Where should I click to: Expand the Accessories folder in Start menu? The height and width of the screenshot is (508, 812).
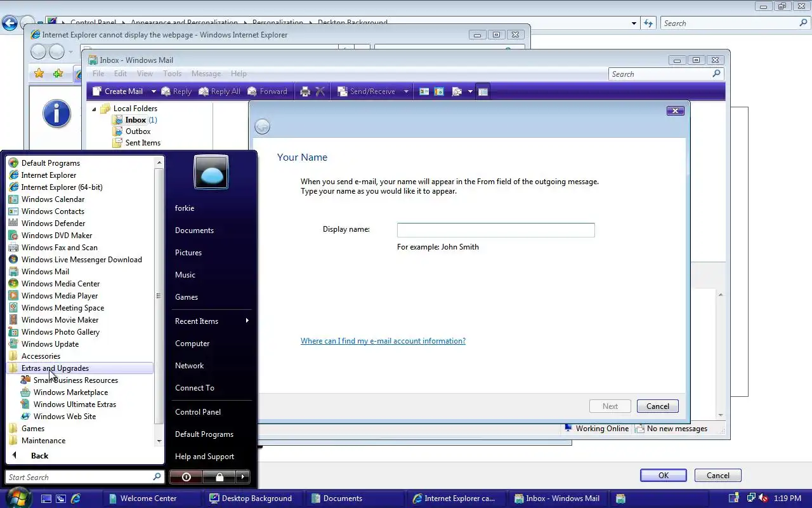[81, 356]
